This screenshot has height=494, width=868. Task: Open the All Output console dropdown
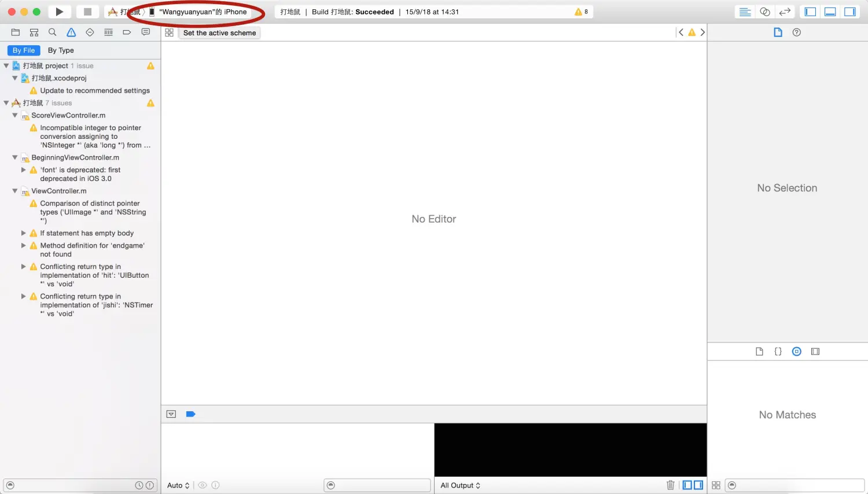[x=461, y=485]
